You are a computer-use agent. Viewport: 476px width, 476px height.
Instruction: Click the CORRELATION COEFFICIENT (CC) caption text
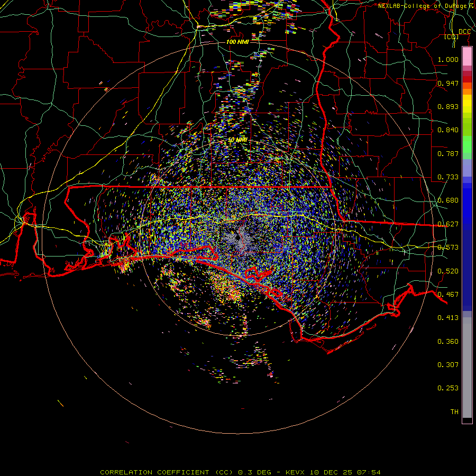[167, 472]
